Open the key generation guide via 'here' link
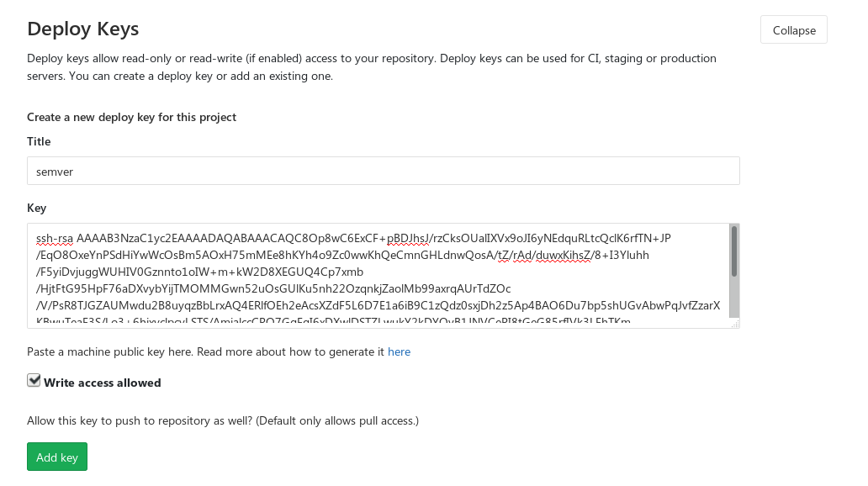The height and width of the screenshot is (486, 868). pos(399,351)
